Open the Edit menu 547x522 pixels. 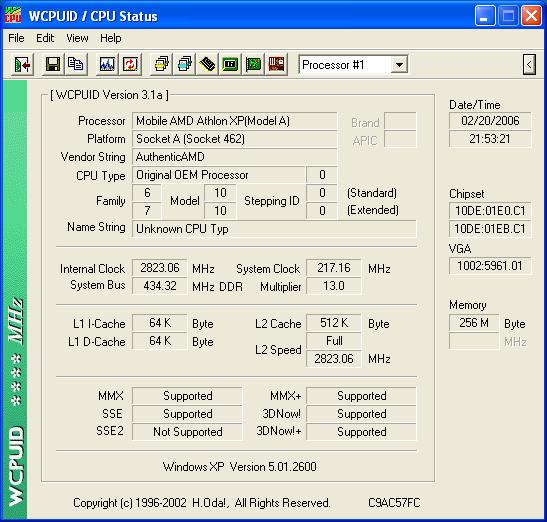pos(45,38)
